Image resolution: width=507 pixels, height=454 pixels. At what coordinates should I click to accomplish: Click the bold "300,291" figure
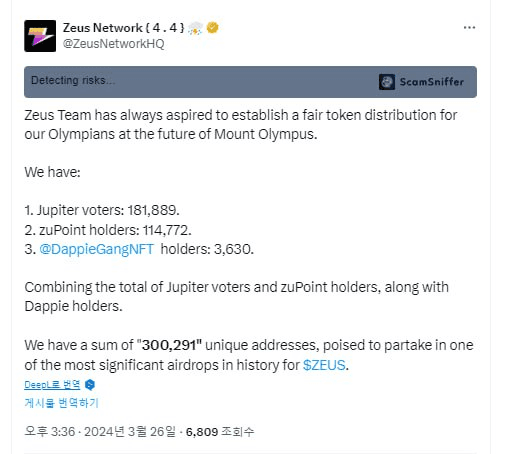tap(169, 345)
